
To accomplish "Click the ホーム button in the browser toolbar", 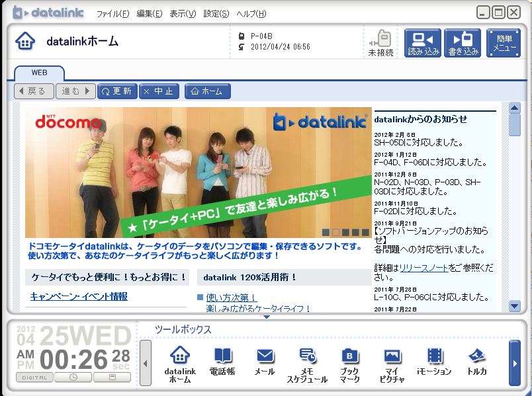I will click(x=208, y=91).
